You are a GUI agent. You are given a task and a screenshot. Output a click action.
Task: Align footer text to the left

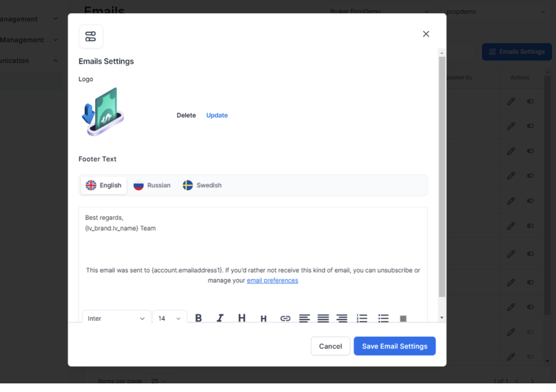click(x=304, y=318)
